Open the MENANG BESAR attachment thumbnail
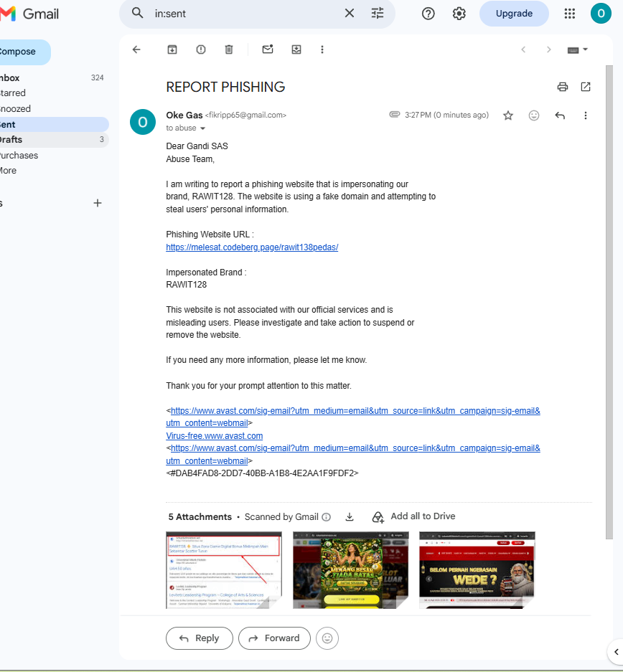Screen dimensions: 623x672 [x=351, y=570]
